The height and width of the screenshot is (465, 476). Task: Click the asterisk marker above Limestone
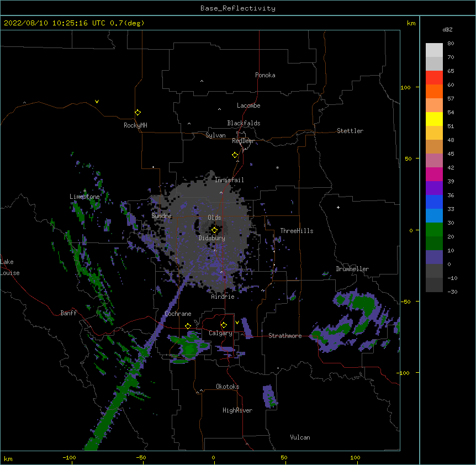(84, 191)
